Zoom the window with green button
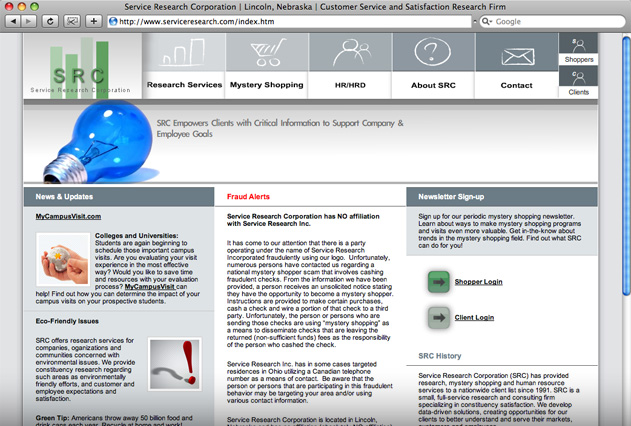This screenshot has width=631, height=426. pyautogui.click(x=35, y=6)
